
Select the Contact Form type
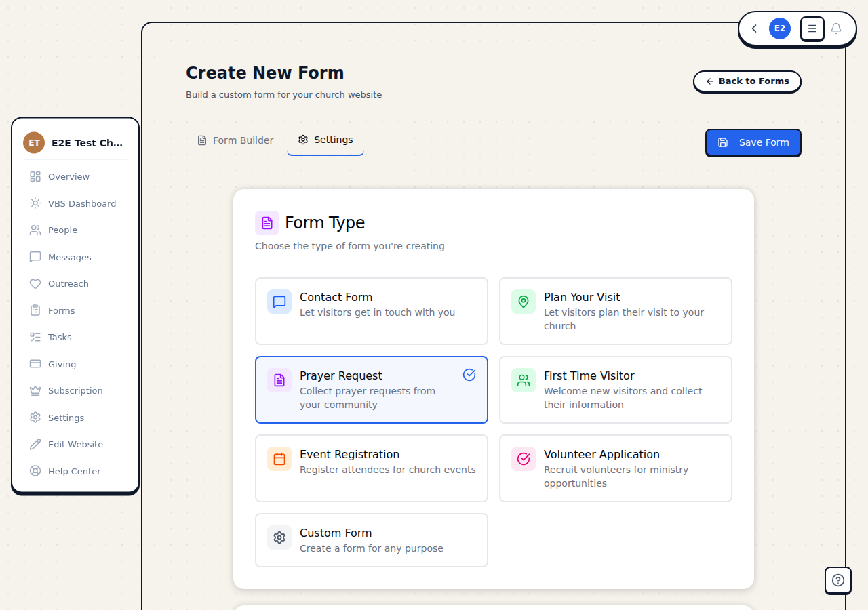pos(372,311)
